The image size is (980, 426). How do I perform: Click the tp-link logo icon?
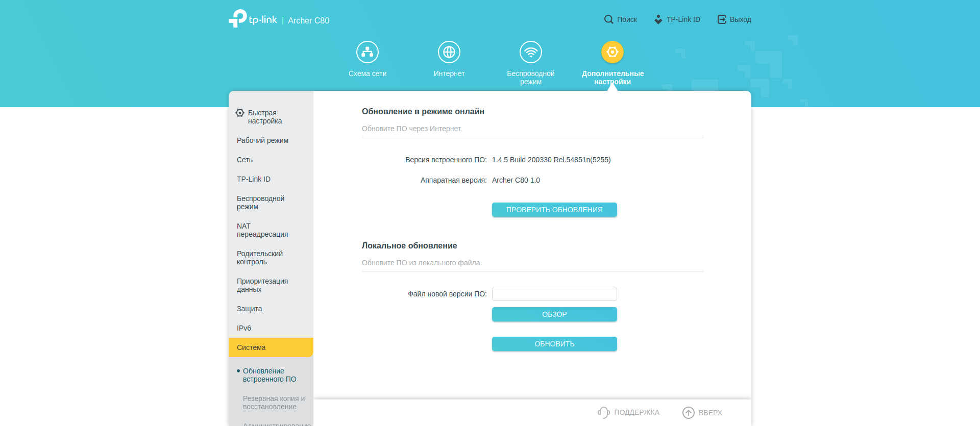coord(238,19)
